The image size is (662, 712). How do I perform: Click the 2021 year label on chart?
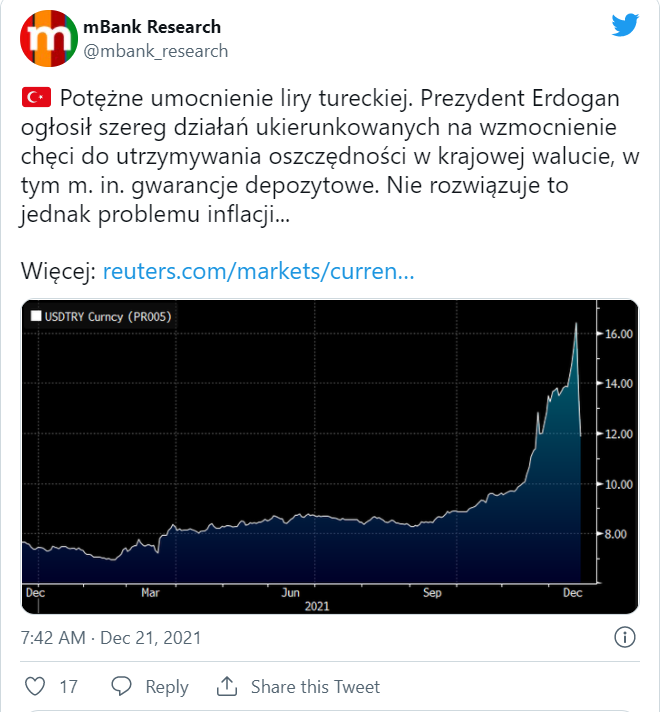click(316, 606)
